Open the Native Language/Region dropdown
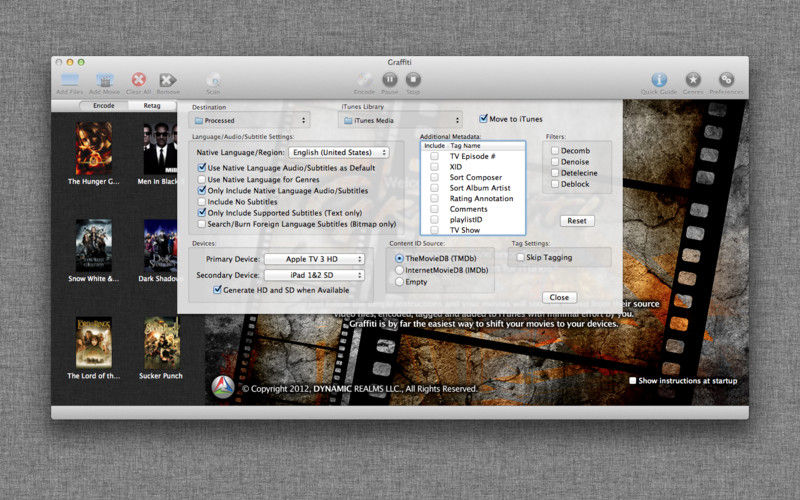The height and width of the screenshot is (500, 800). (339, 152)
